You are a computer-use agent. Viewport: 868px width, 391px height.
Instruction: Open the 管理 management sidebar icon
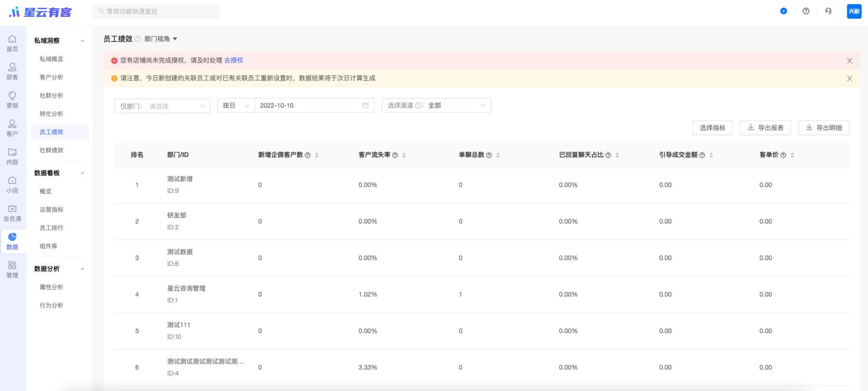(13, 269)
